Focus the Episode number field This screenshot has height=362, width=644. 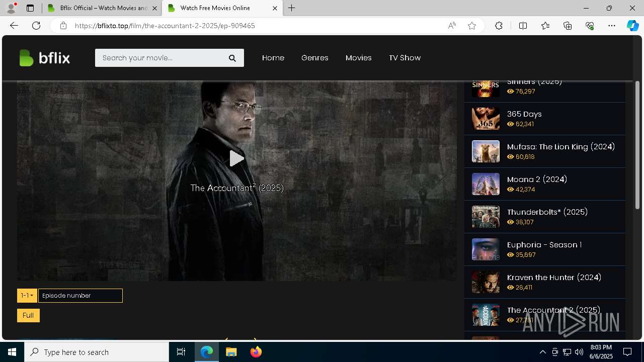[80, 296]
